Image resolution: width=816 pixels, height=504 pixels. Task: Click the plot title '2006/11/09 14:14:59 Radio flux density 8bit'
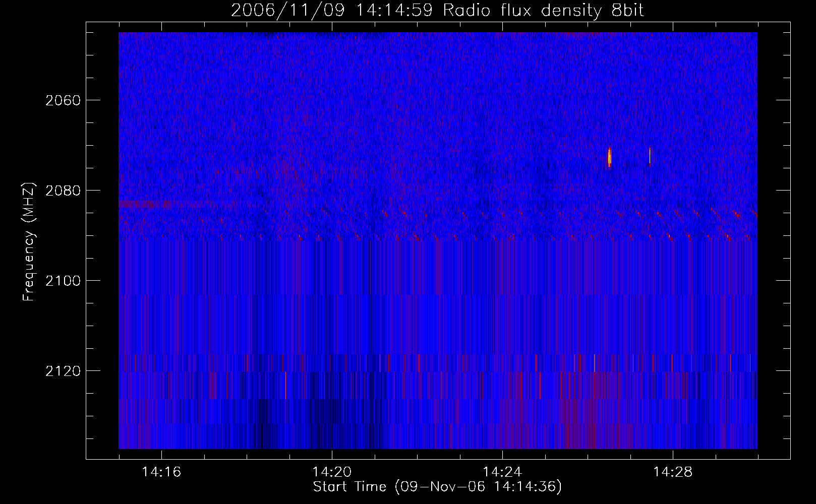pyautogui.click(x=437, y=10)
